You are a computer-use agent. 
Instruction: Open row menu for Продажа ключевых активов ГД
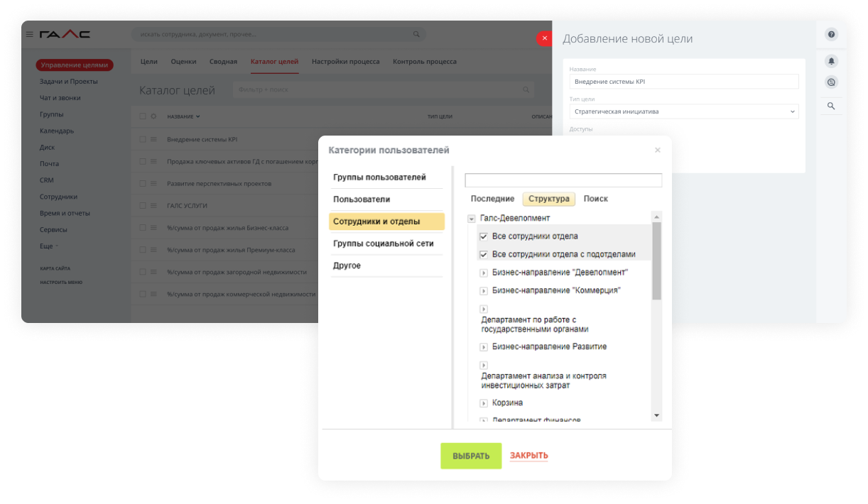click(x=153, y=161)
